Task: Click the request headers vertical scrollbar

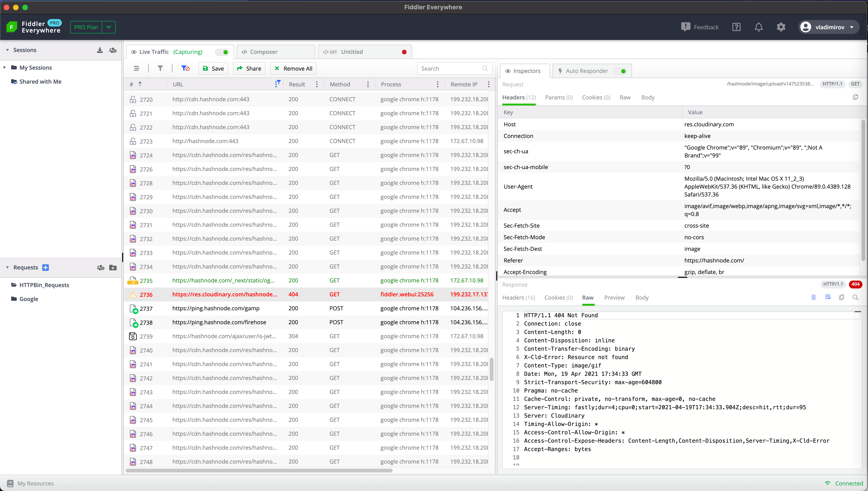Action: [x=863, y=190]
